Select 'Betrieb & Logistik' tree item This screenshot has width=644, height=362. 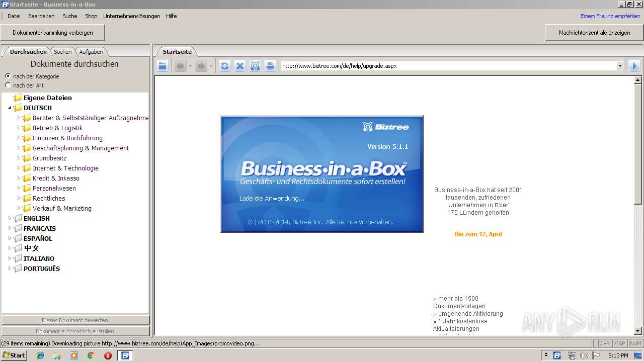57,128
